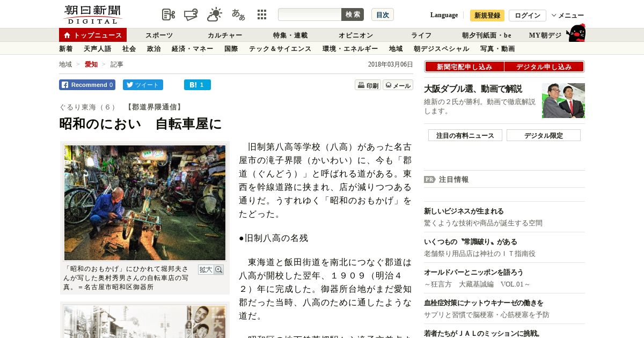Open 大阪ダブル選、動画で解説 headline
644x338 pixels.
(473, 89)
